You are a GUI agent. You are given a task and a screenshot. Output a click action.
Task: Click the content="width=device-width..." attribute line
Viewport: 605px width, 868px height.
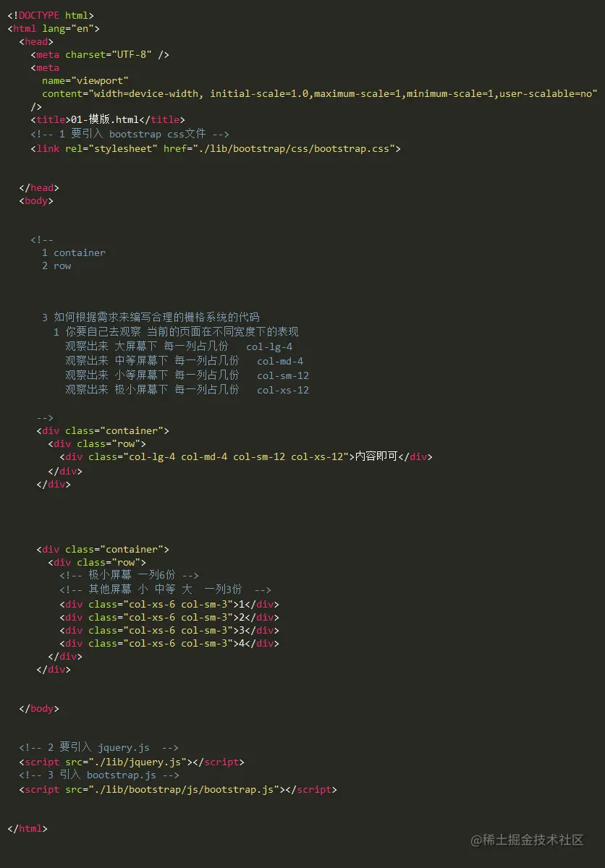[319, 93]
